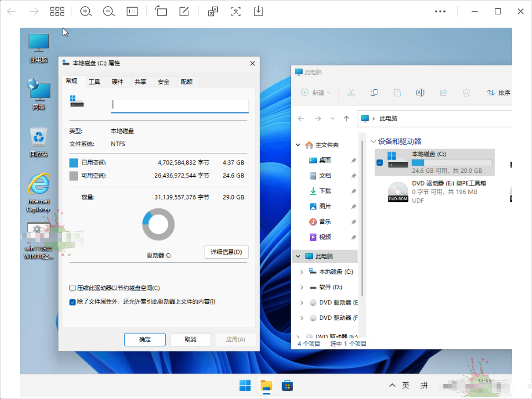Click the Cut scissors icon in Explorer

pos(351,93)
